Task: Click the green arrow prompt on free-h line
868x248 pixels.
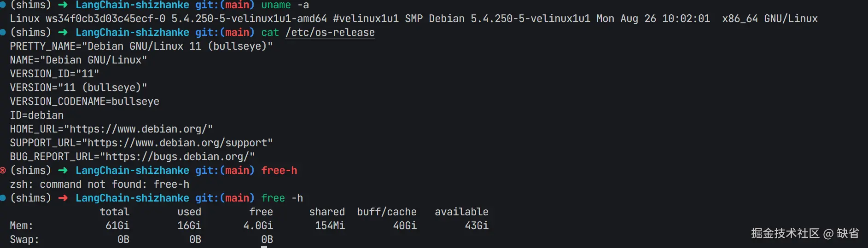Action: click(x=63, y=170)
